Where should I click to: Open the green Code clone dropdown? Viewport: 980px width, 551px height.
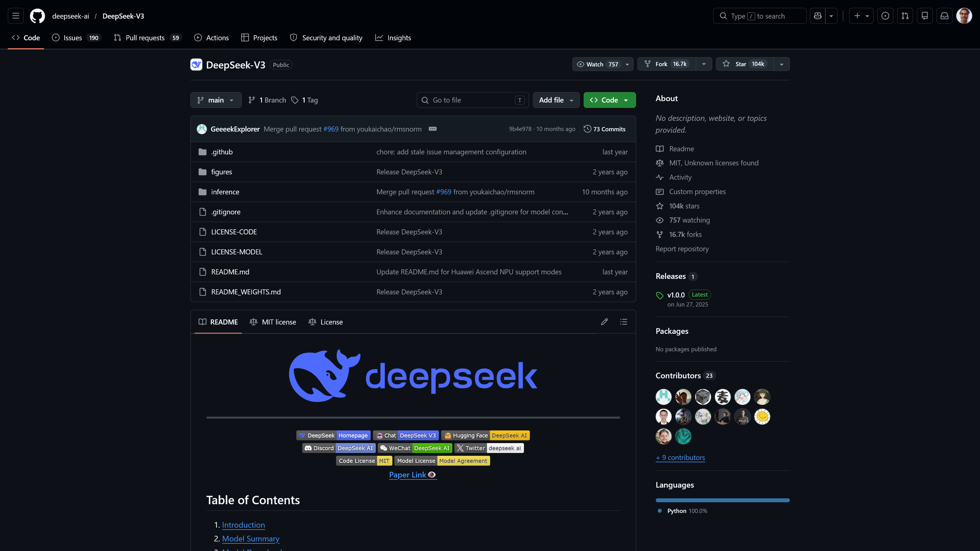[610, 100]
